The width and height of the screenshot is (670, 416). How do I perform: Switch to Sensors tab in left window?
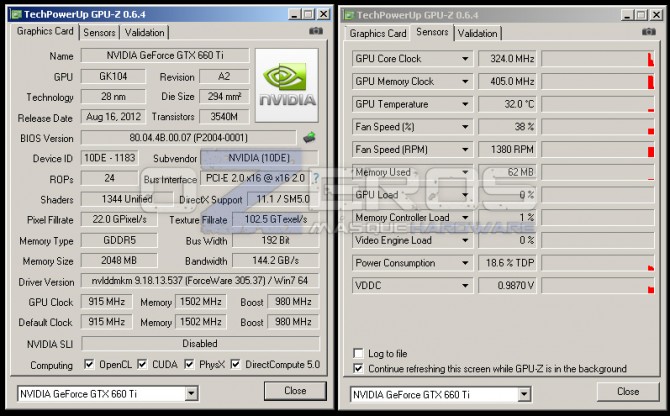click(x=99, y=32)
